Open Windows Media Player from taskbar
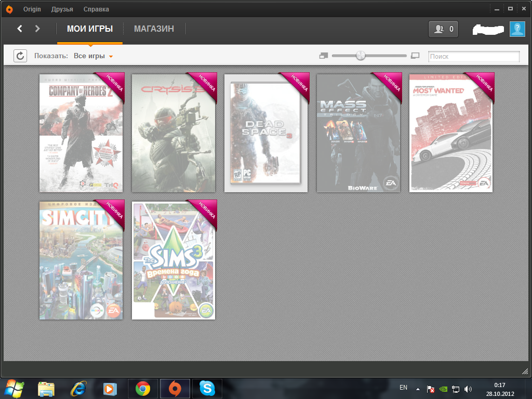Image resolution: width=532 pixels, height=399 pixels. [x=110, y=389]
